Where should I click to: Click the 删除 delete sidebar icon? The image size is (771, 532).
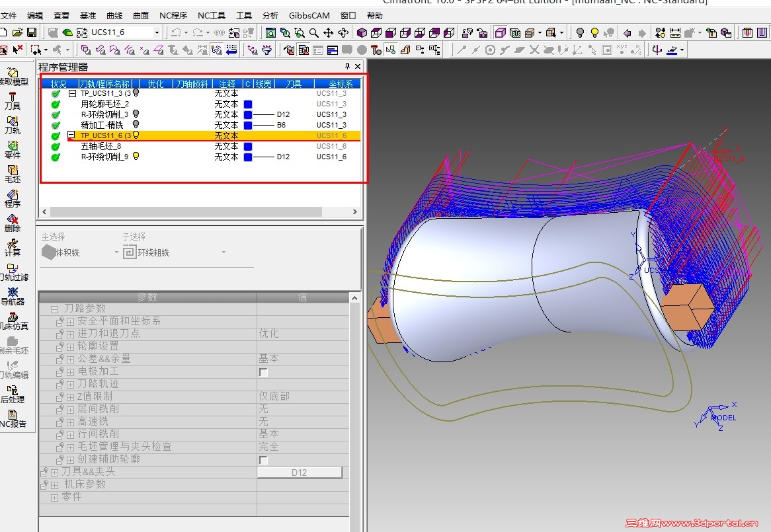(x=13, y=223)
